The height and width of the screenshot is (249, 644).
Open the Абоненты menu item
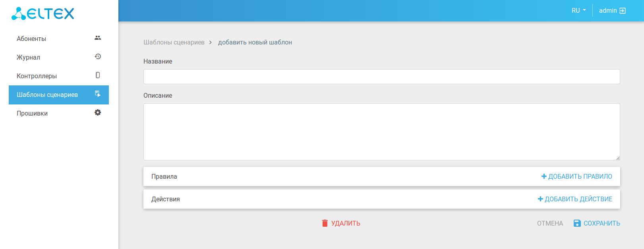click(31, 39)
